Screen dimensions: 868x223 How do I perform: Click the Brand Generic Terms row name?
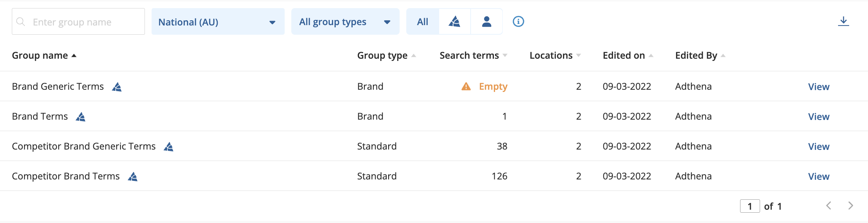coord(58,86)
